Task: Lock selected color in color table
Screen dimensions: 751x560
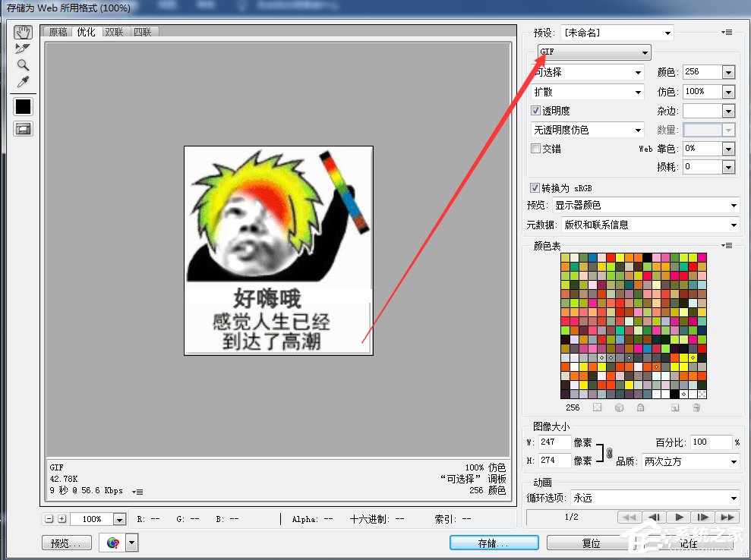Action: point(642,407)
